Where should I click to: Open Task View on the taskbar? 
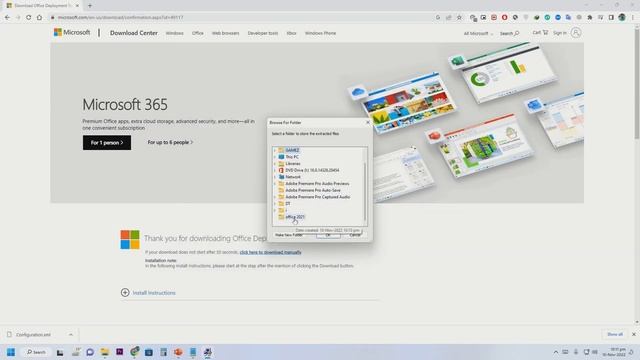(x=60, y=352)
